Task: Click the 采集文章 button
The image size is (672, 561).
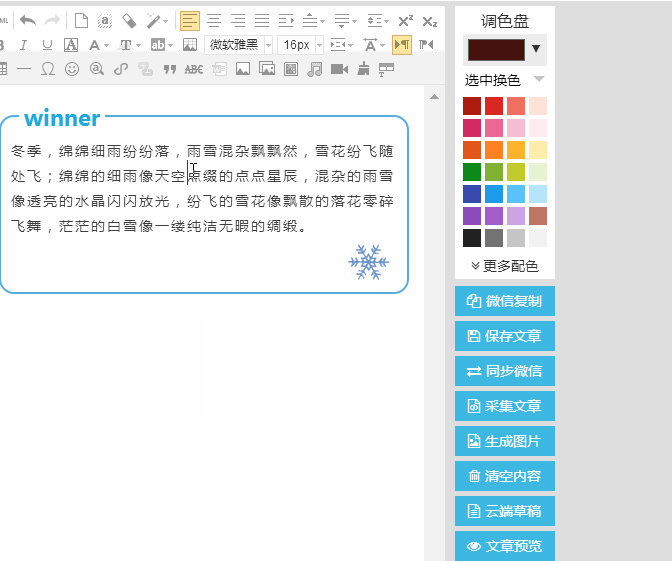Action: click(x=505, y=406)
